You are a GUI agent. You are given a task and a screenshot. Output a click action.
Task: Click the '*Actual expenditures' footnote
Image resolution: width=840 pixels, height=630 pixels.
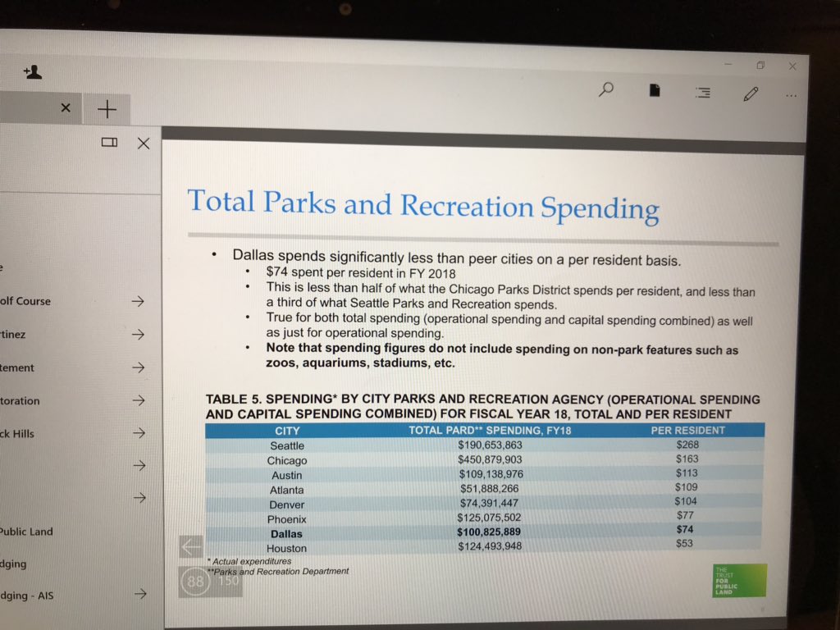coord(249,561)
